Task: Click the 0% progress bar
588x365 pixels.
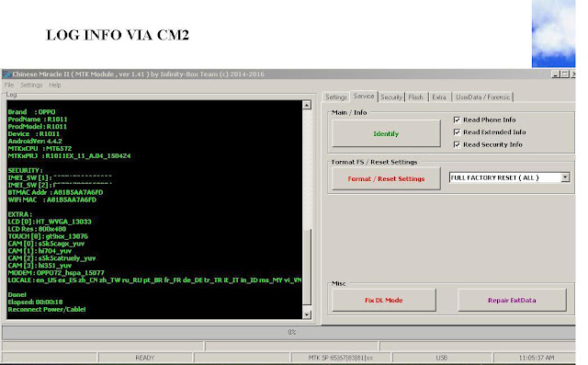Action: (288, 333)
